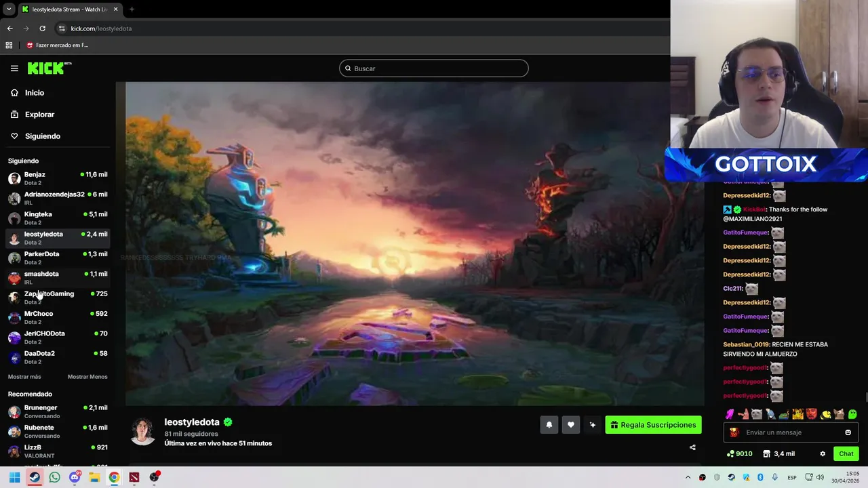868x488 pixels.
Task: Open chat settings gear
Action: point(823,453)
